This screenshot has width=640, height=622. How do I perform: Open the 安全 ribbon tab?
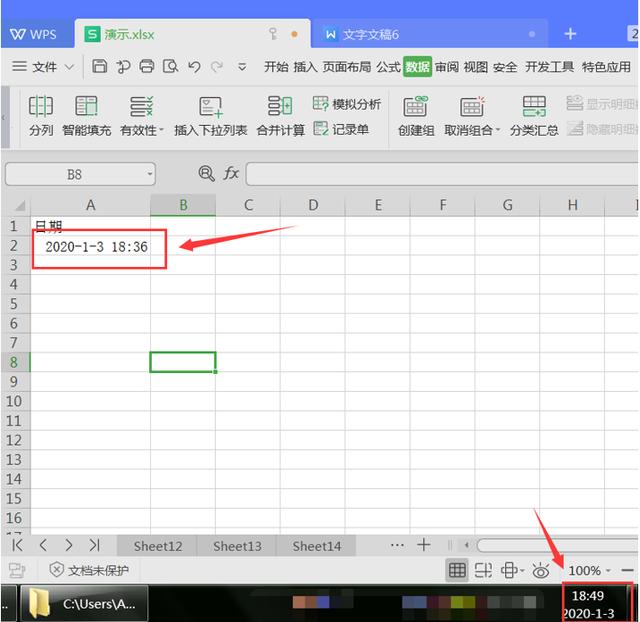point(505,67)
